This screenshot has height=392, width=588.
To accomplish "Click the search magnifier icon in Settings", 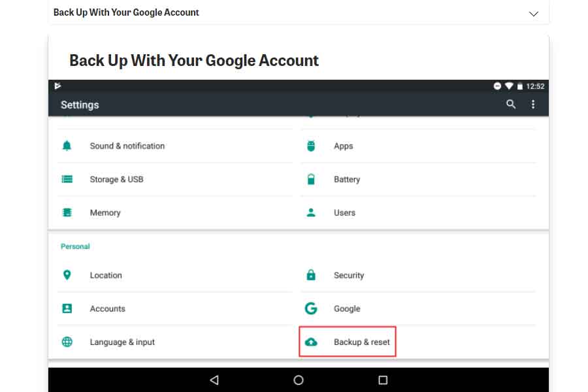I will coord(511,105).
